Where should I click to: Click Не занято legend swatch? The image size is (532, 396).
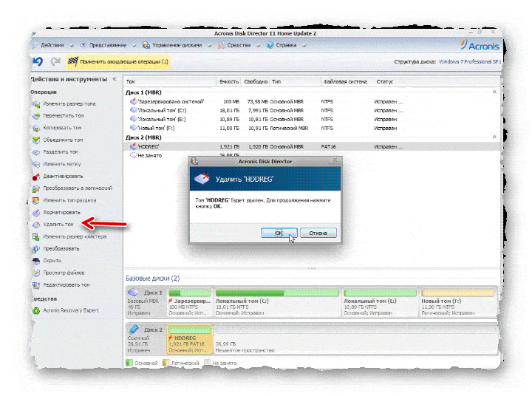(x=208, y=363)
